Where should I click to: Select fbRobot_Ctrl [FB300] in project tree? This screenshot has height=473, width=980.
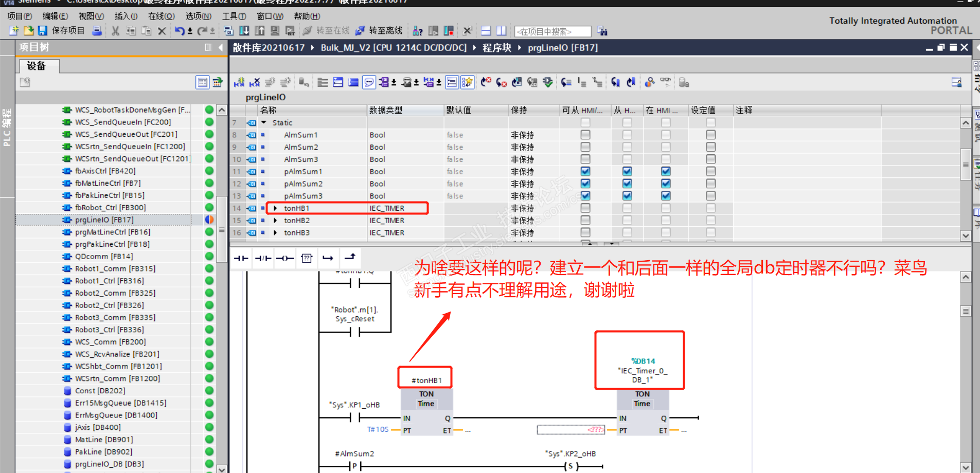coord(110,208)
